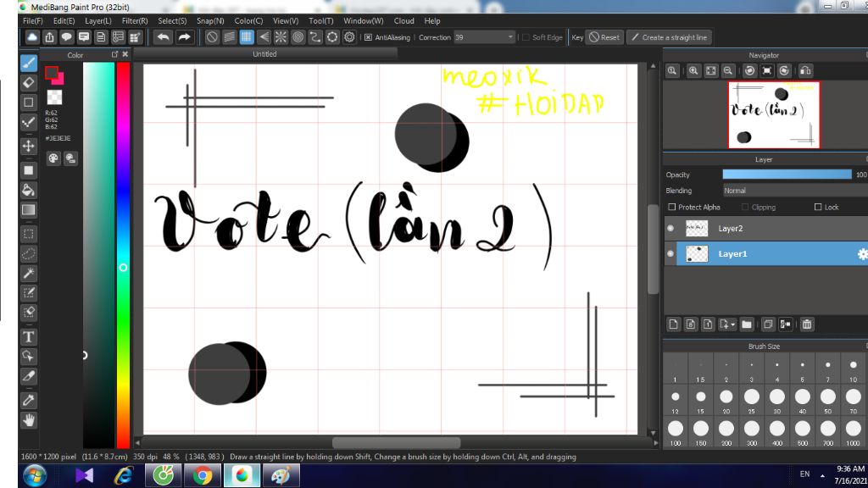
Task: Select the Brush tool in left toolbar
Action: point(29,63)
